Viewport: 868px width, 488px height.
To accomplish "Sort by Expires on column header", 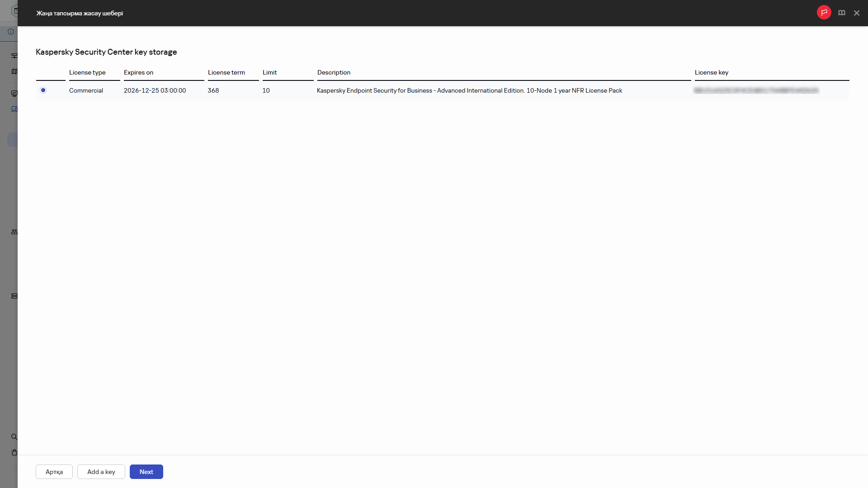I will pos(138,72).
